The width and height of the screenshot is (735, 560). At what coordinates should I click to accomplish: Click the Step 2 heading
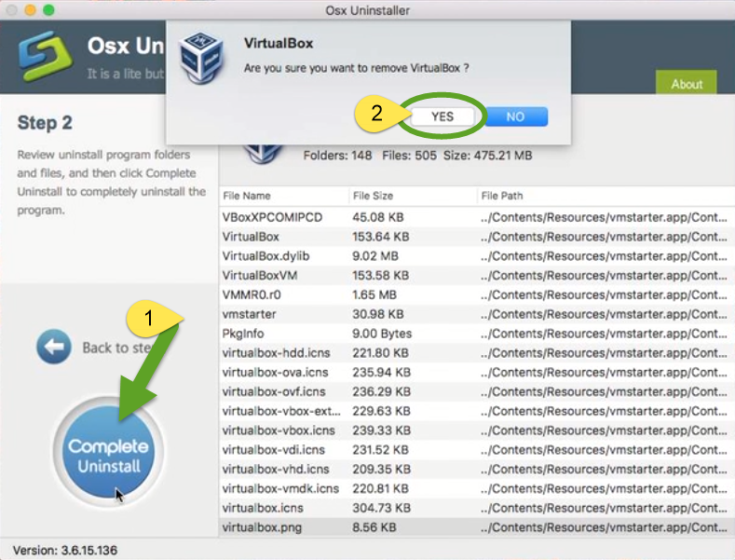[x=45, y=123]
